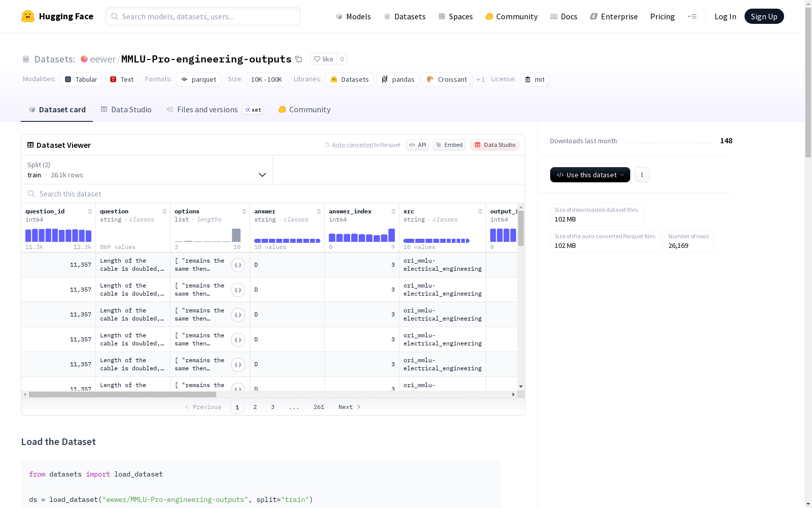Sort by the question column
812x508 pixels.
pyautogui.click(x=164, y=211)
